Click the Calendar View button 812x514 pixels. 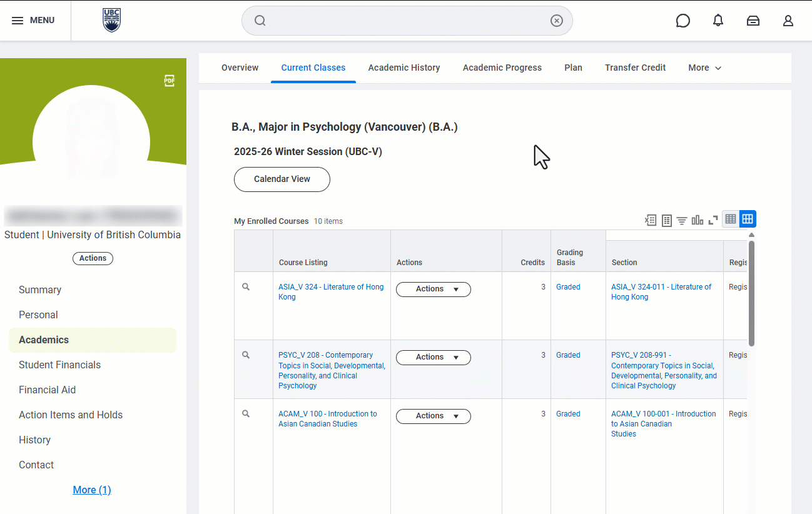pyautogui.click(x=282, y=179)
